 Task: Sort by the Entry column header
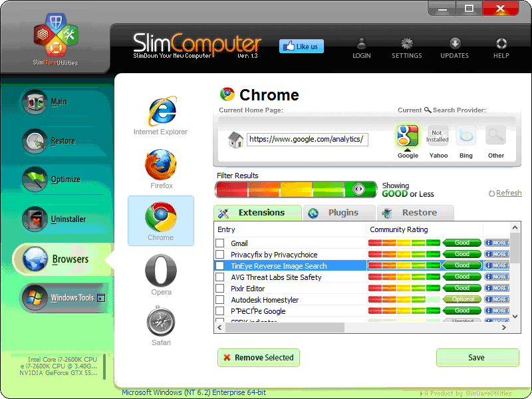[x=290, y=229]
